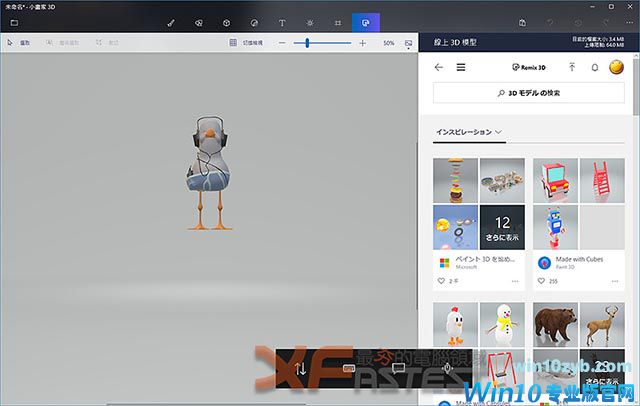Click the Paint 3D avatar icon
The height and width of the screenshot is (406, 640).
pyautogui.click(x=544, y=263)
